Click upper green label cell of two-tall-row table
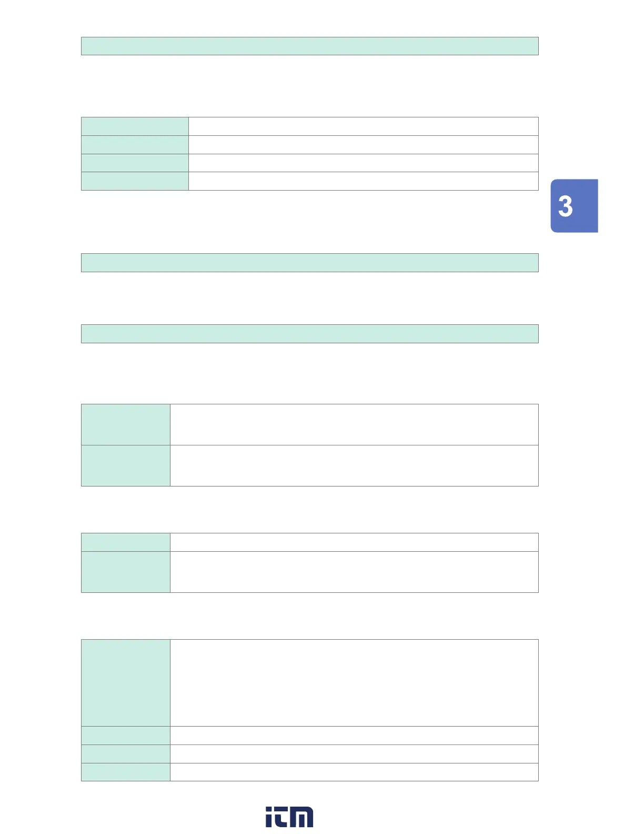The width and height of the screenshot is (644, 834). point(126,424)
